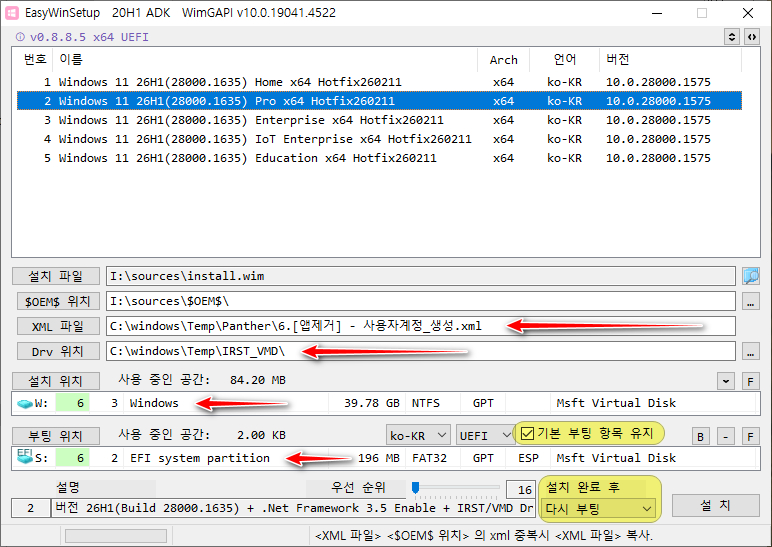This screenshot has width=772, height=547.
Task: Start installation with 설 치 button
Action: [x=715, y=505]
